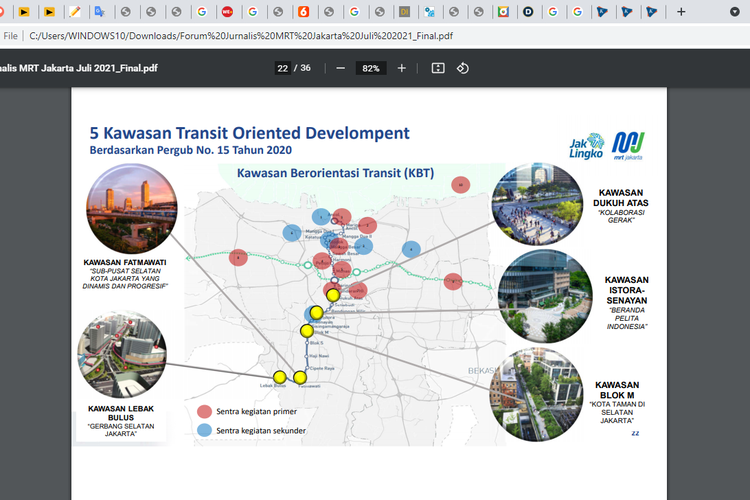Switch to the Google Translate tab
The image size is (750, 500).
pyautogui.click(x=100, y=12)
